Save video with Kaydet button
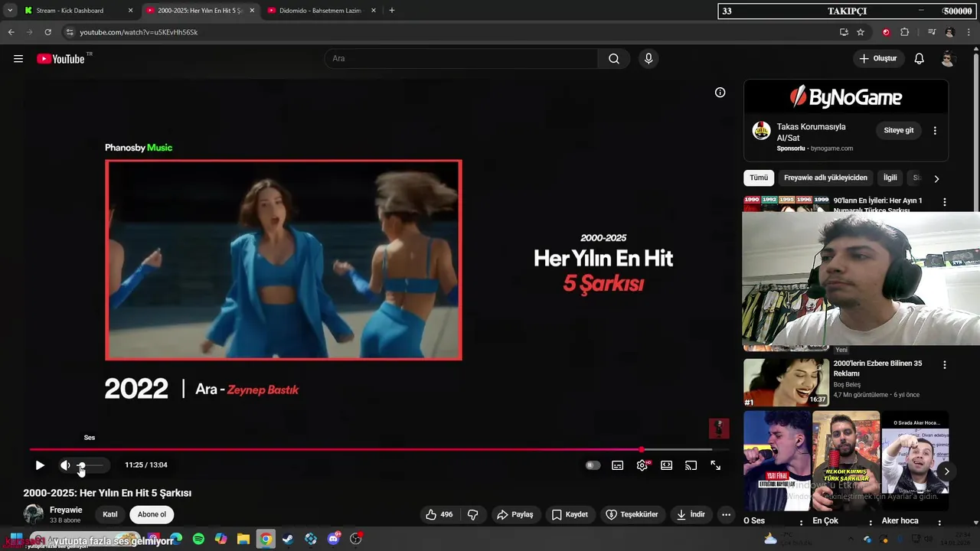Viewport: 980px width, 551px height. click(x=570, y=515)
